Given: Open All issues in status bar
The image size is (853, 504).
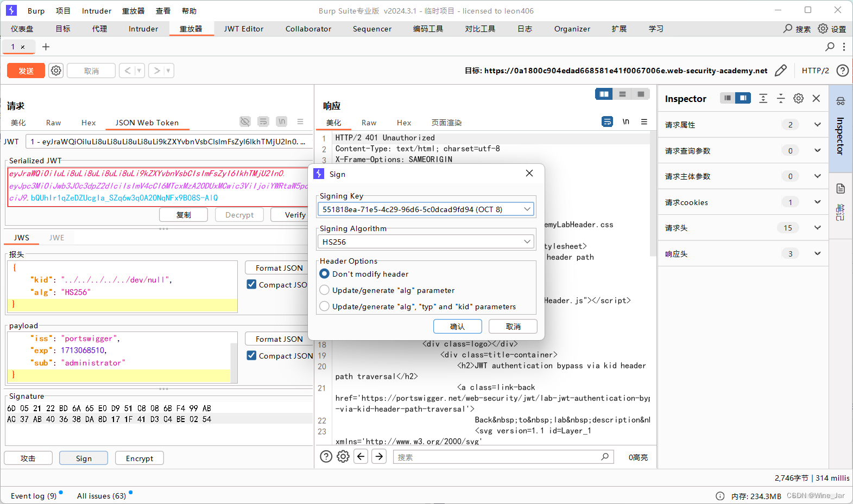Looking at the screenshot, I should pos(102,496).
